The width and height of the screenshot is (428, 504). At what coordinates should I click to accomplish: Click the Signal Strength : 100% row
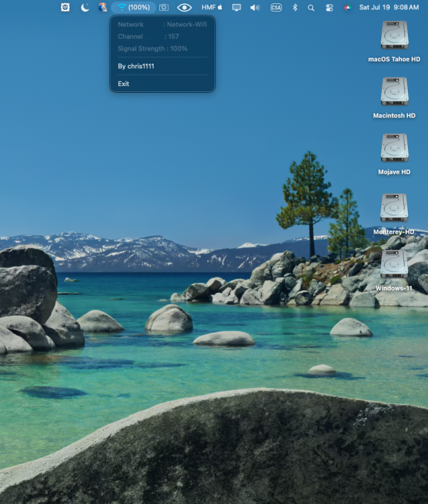(163, 49)
